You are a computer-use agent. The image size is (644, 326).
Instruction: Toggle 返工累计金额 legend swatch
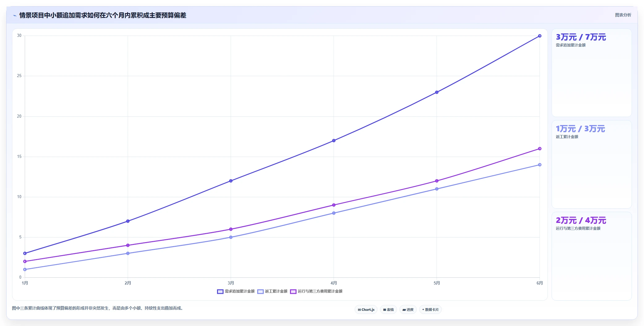(x=260, y=291)
